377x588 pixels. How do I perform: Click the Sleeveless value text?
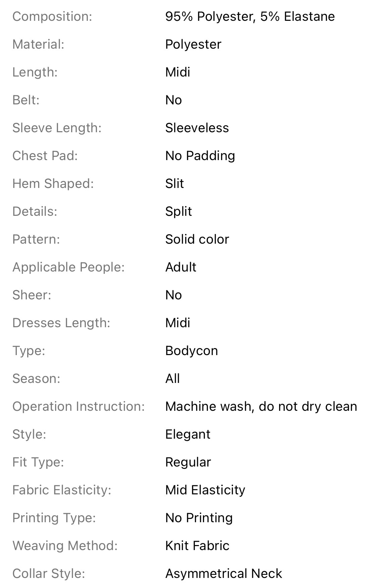(x=197, y=128)
